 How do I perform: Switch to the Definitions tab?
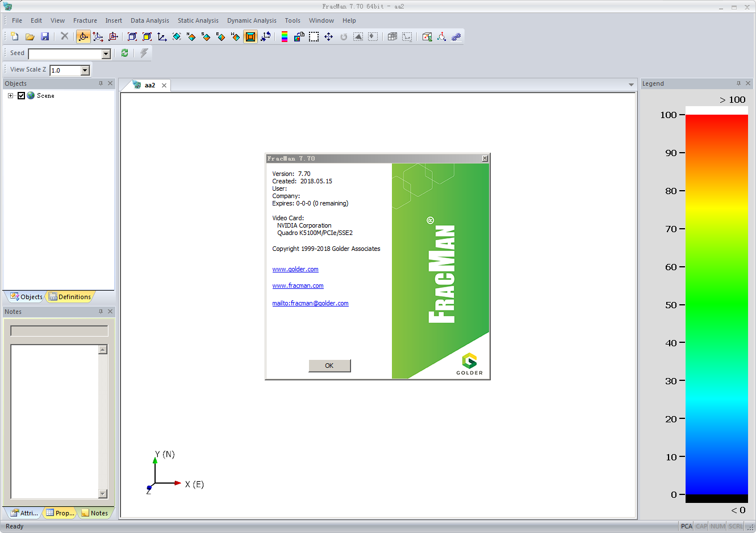tap(70, 297)
